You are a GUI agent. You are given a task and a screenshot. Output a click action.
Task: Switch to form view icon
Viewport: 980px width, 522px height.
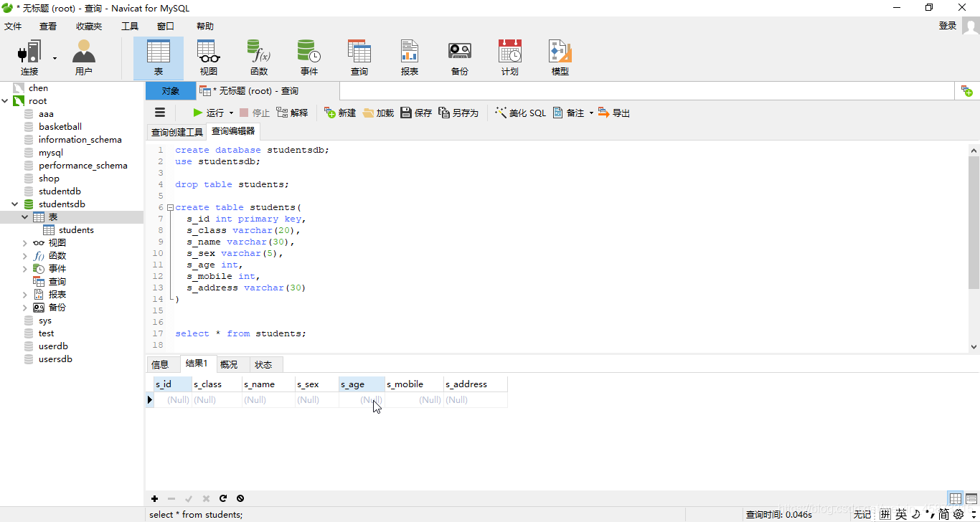[971, 498]
